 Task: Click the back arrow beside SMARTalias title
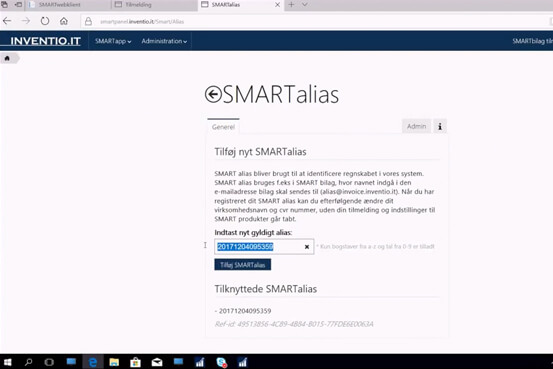(213, 94)
